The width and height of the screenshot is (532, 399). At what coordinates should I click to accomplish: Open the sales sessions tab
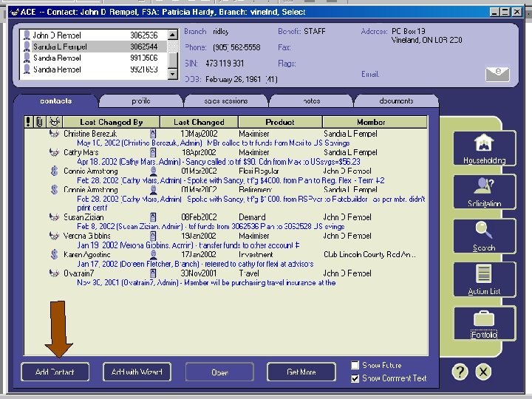(226, 101)
